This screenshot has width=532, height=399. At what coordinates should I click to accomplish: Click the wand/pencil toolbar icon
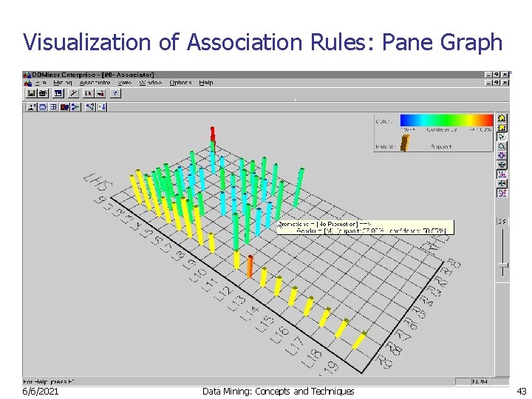coord(73,93)
